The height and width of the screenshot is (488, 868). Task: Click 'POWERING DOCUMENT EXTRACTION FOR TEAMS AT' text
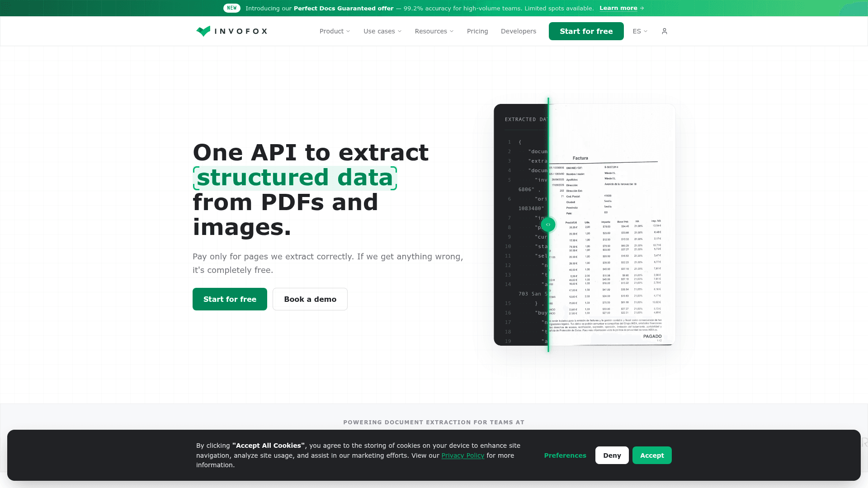point(434,422)
